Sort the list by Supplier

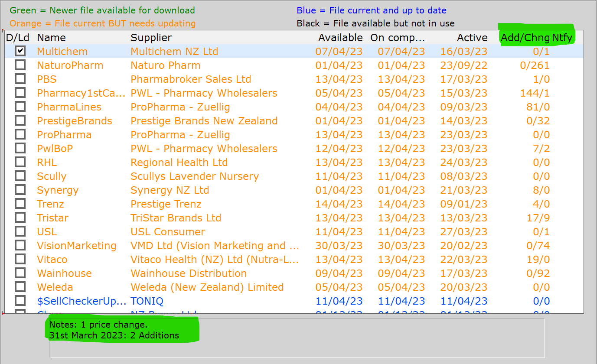(150, 38)
